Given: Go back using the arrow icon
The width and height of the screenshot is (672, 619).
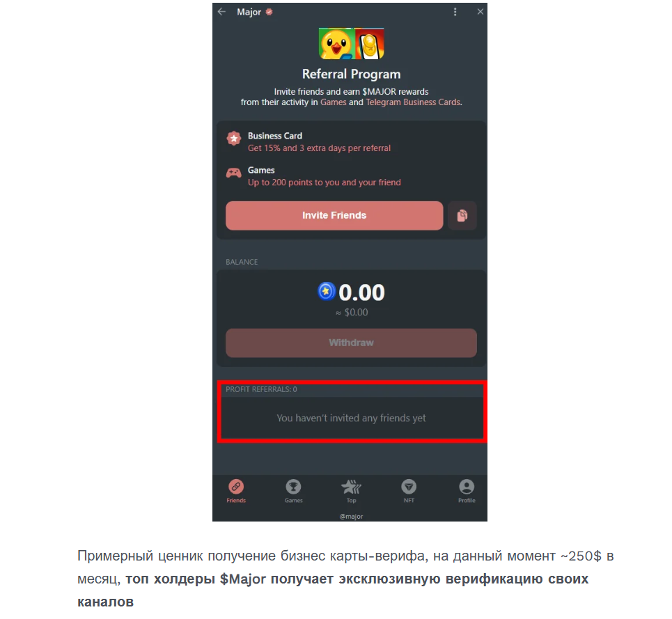Looking at the screenshot, I should [221, 12].
